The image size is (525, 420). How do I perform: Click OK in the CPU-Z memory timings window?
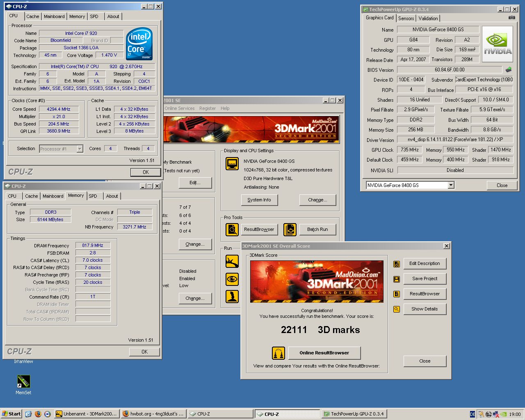coord(144,352)
